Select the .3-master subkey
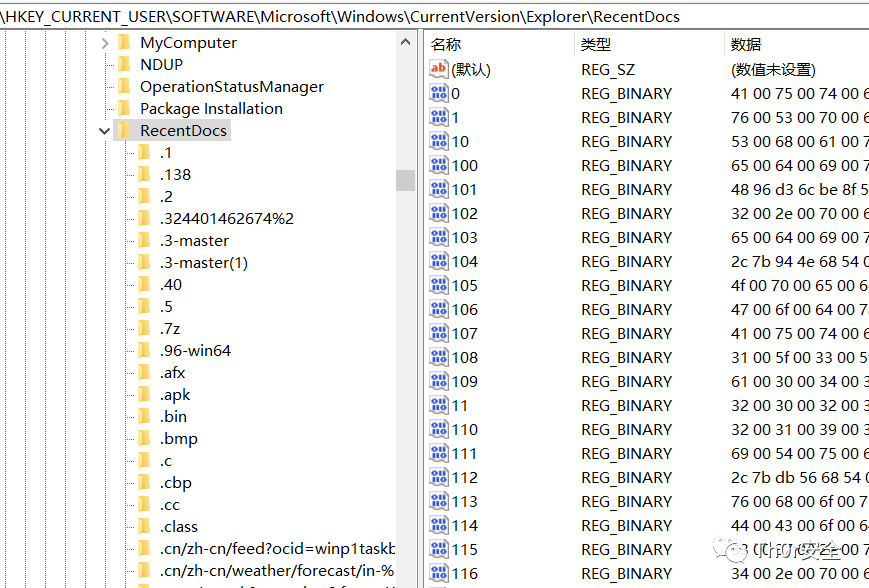 [194, 241]
